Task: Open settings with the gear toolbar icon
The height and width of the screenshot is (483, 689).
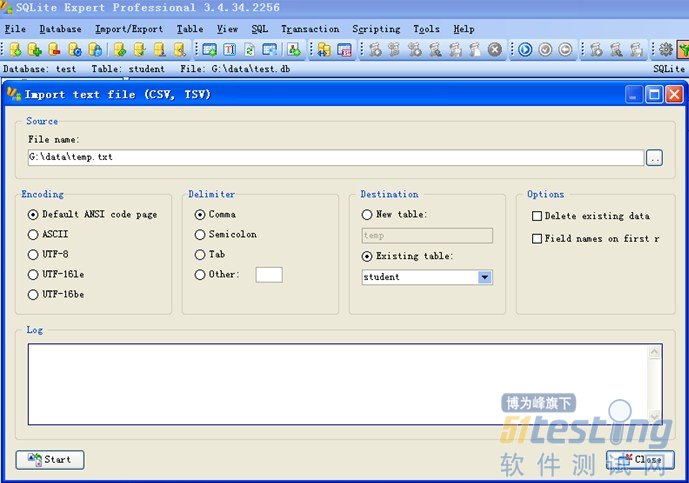Action: pos(666,49)
